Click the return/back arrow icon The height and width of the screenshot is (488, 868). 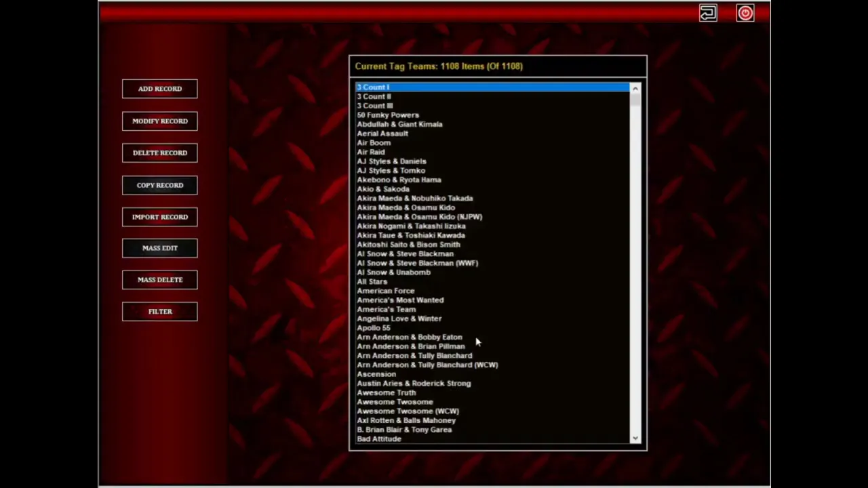pyautogui.click(x=708, y=13)
